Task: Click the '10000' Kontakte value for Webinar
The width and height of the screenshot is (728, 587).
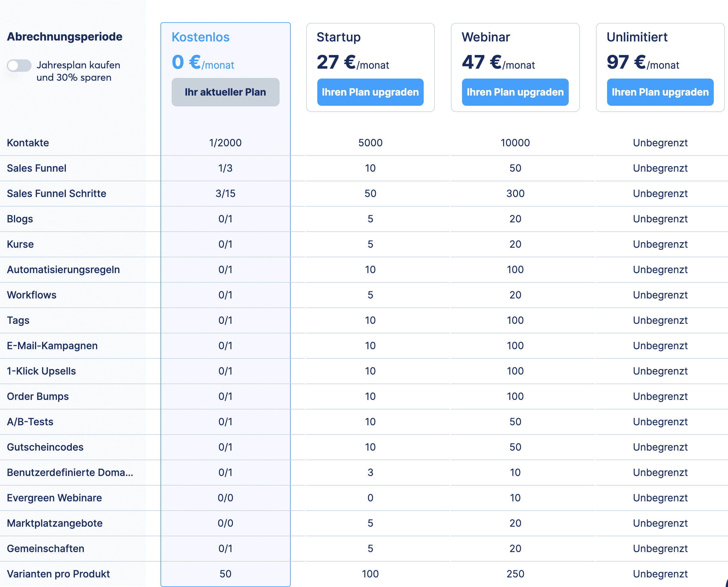Action: click(x=515, y=143)
